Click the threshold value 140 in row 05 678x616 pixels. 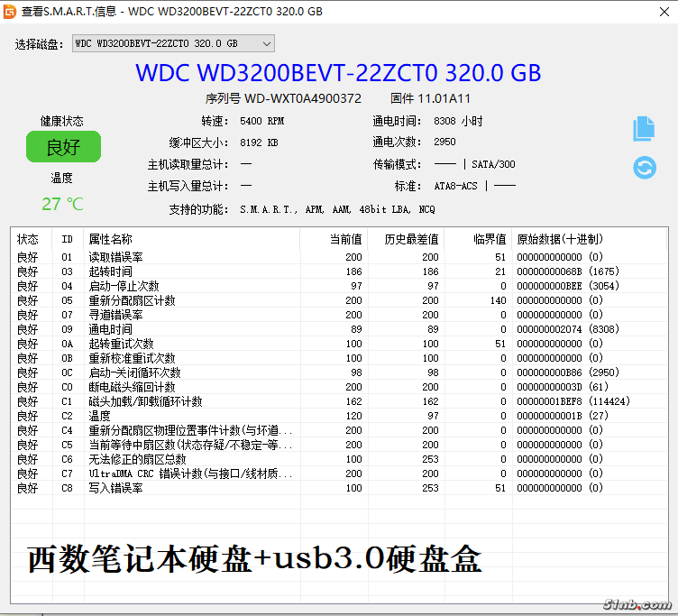pos(498,300)
